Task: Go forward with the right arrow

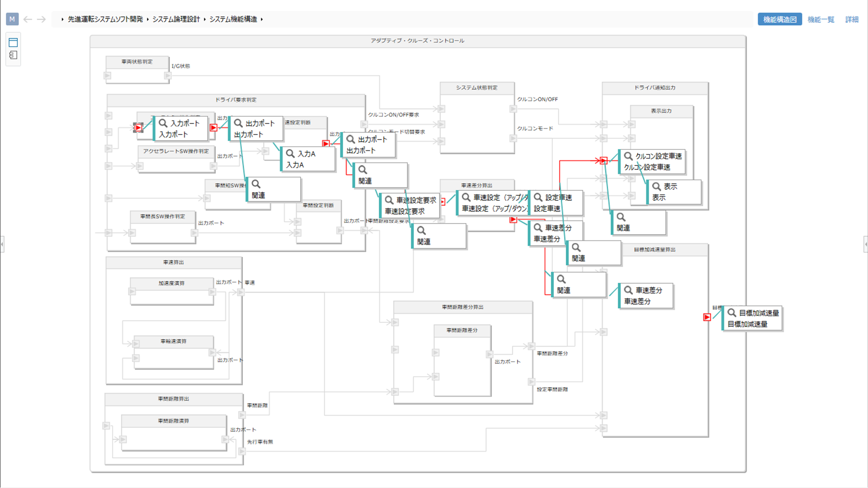Action: [41, 19]
